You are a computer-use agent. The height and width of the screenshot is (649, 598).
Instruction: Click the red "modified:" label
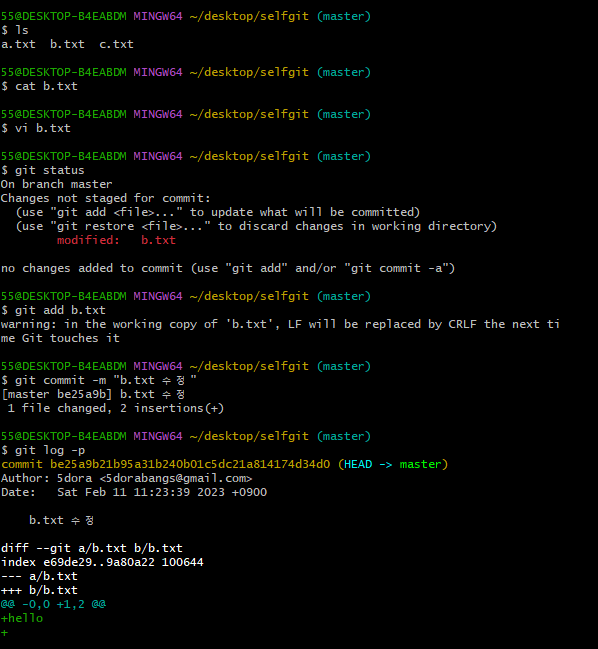point(88,240)
